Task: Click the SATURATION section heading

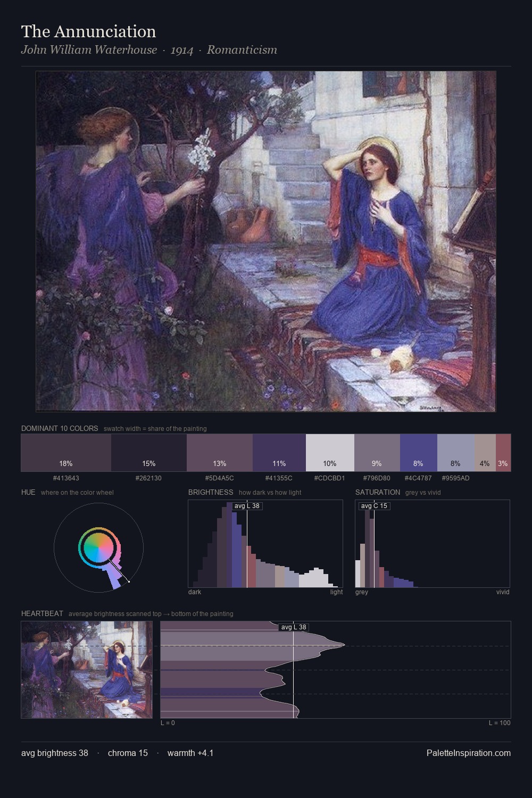Action: [x=378, y=492]
